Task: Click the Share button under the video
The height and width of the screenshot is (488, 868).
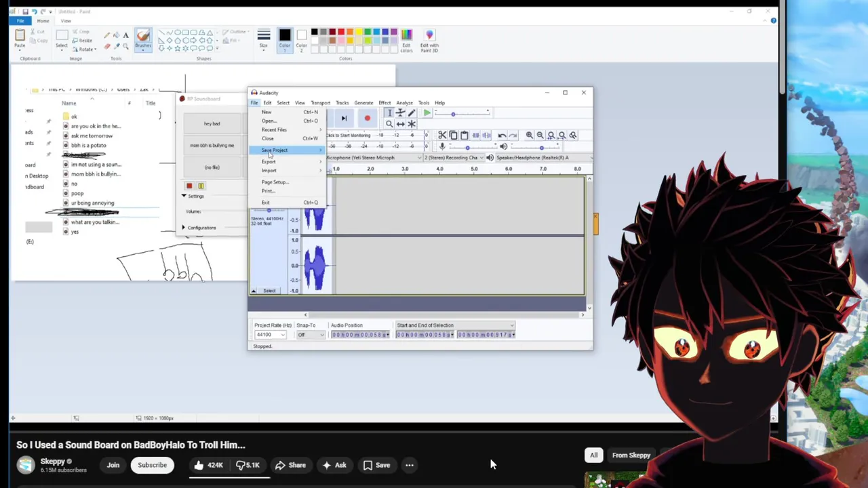Action: [290, 465]
